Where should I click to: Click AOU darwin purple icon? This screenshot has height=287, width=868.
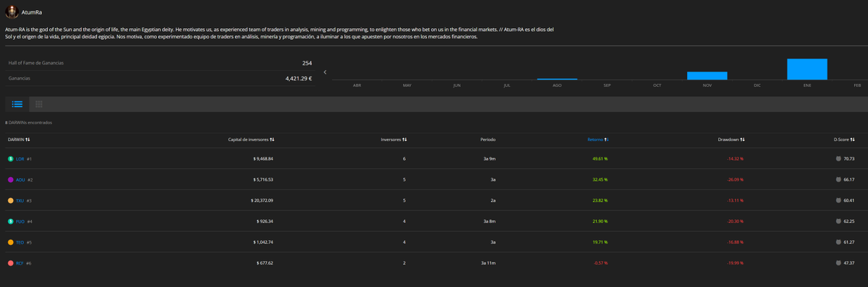point(11,179)
